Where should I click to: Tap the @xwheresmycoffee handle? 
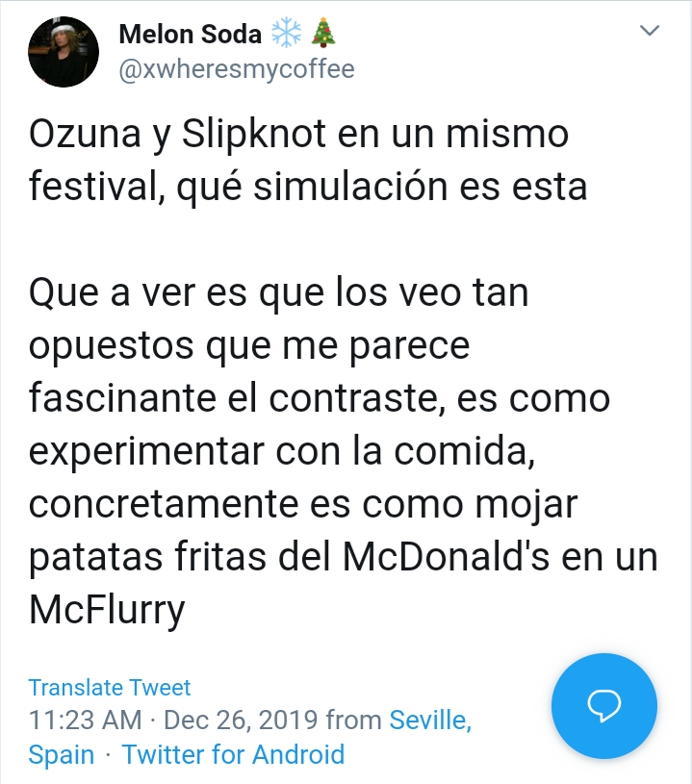[x=239, y=68]
